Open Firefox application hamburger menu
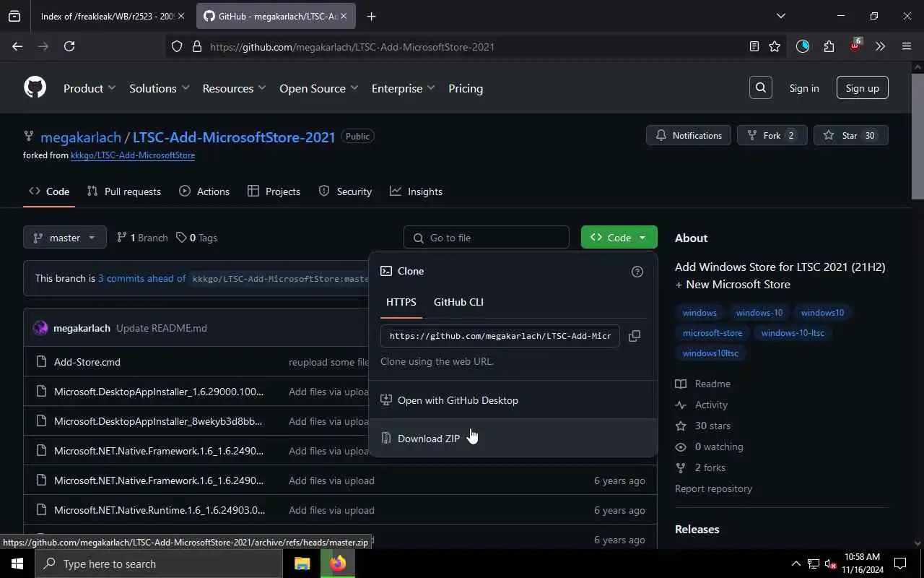 click(x=907, y=46)
